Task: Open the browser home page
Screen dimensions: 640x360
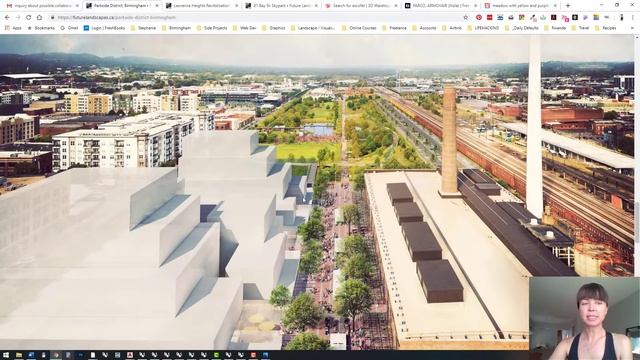Action: coord(39,18)
